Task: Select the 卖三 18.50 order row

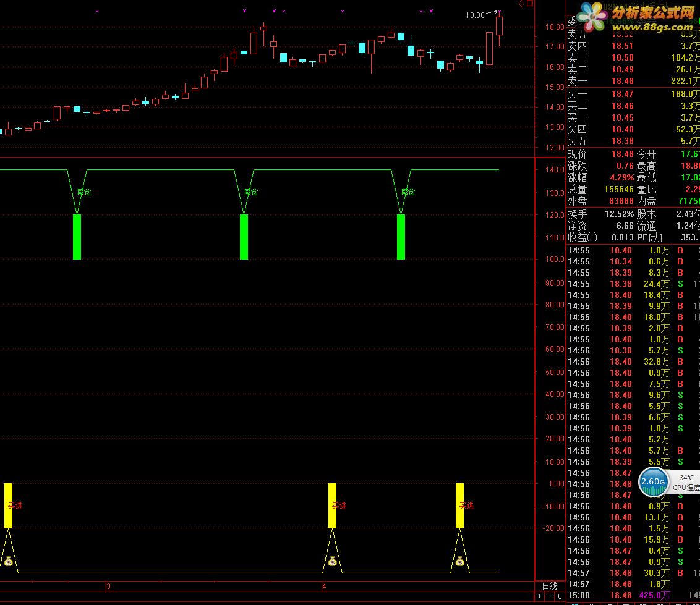Action: pos(633,57)
